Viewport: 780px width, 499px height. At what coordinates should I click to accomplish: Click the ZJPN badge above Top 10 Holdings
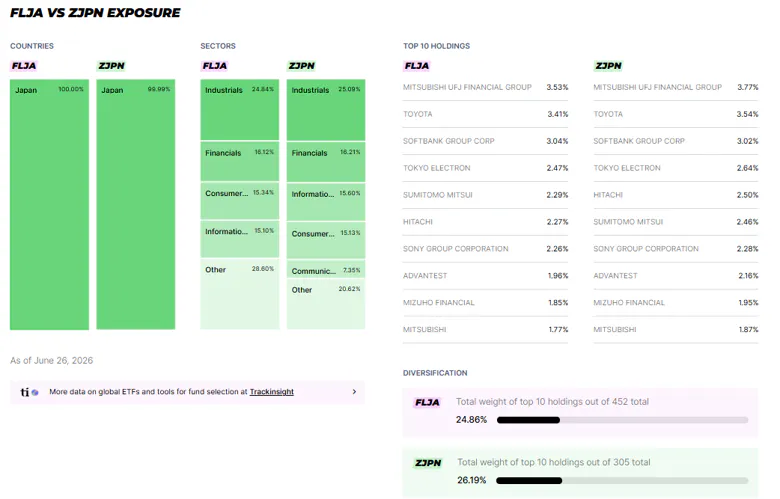click(x=608, y=66)
